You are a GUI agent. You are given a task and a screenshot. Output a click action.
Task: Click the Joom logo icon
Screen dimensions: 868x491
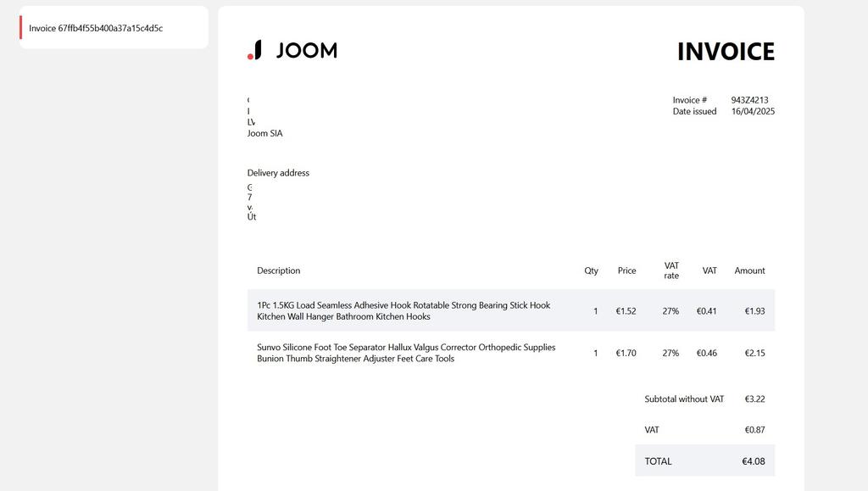[x=254, y=50]
